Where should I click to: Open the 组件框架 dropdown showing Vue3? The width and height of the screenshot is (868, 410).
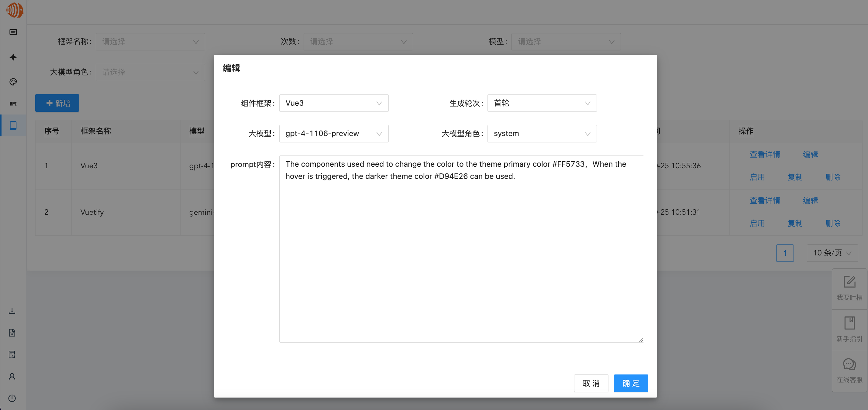tap(334, 103)
